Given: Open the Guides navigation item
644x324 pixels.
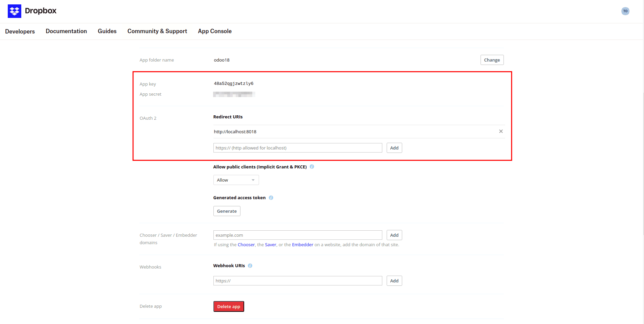Looking at the screenshot, I should click(107, 31).
